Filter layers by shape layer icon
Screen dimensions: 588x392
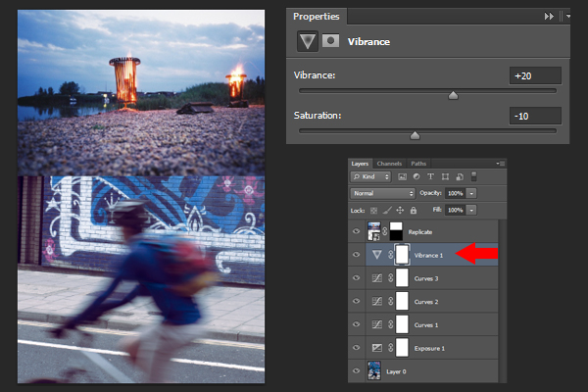445,176
